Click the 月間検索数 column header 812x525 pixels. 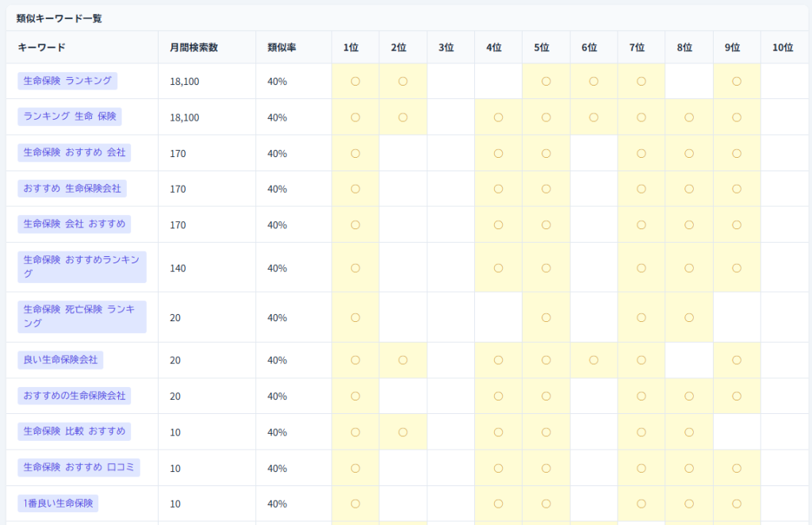click(193, 48)
